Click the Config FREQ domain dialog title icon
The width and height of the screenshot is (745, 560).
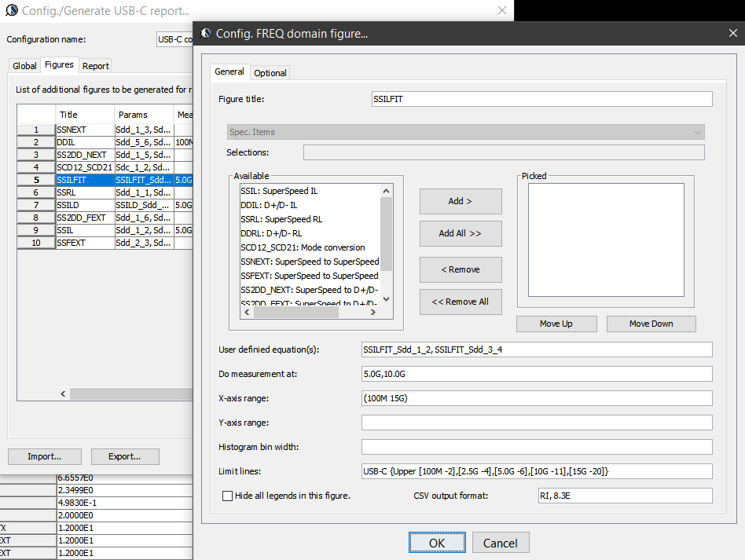pyautogui.click(x=207, y=33)
